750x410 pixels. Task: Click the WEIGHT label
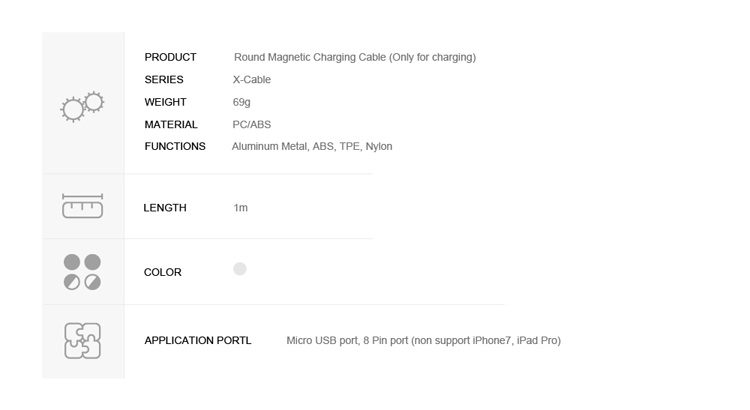[x=165, y=102]
